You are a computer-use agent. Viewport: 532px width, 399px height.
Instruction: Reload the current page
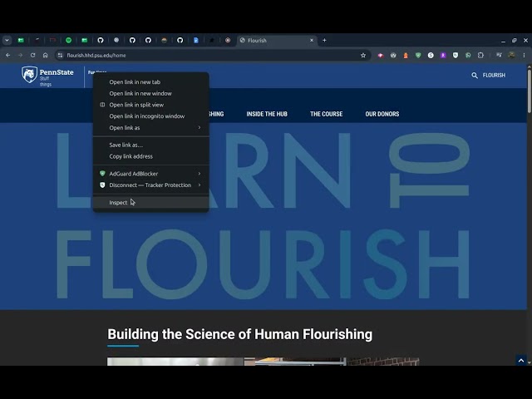(x=33, y=56)
